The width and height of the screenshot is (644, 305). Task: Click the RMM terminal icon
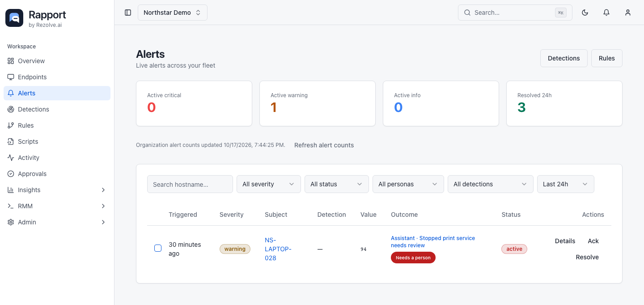coord(11,206)
